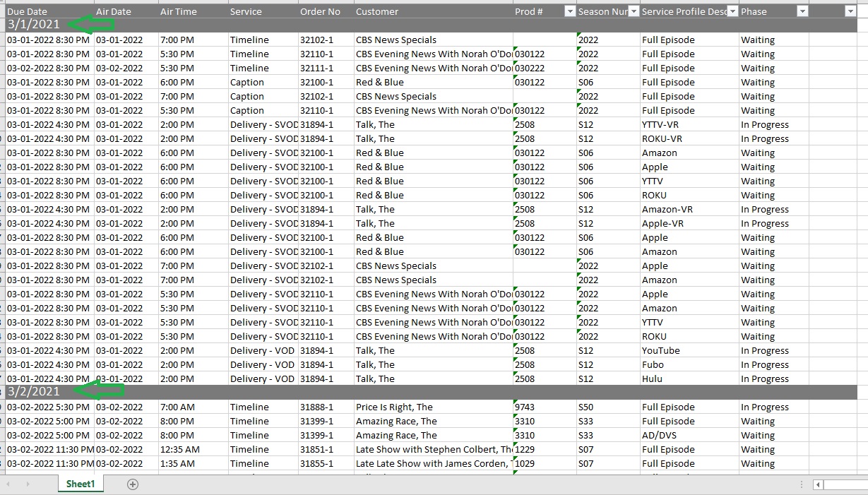Select the Order No header cell

coord(326,11)
